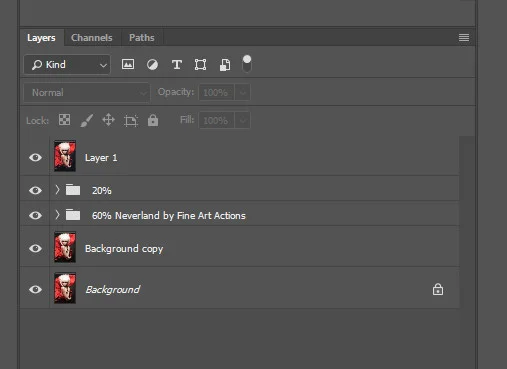Select the Layers tab

point(41,38)
